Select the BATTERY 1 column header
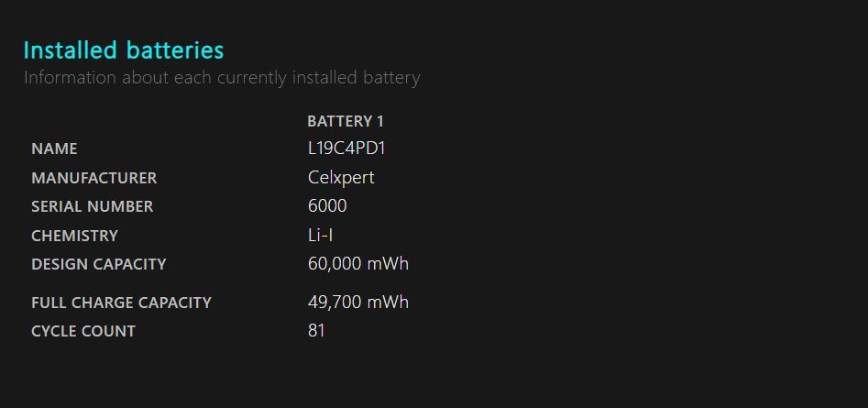This screenshot has width=868, height=408. [x=346, y=121]
